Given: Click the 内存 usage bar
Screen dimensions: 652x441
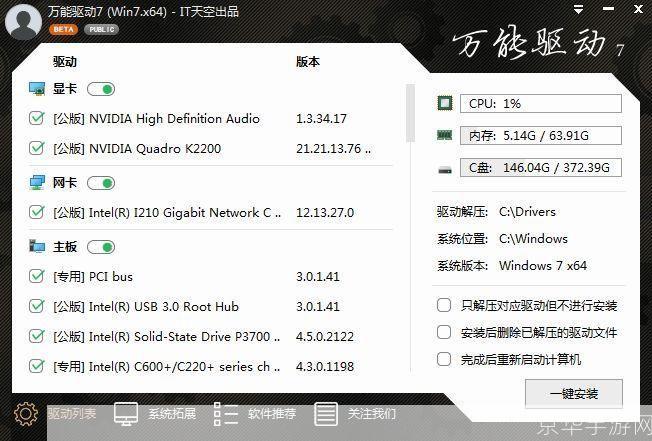Looking at the screenshot, I should coord(541,136).
